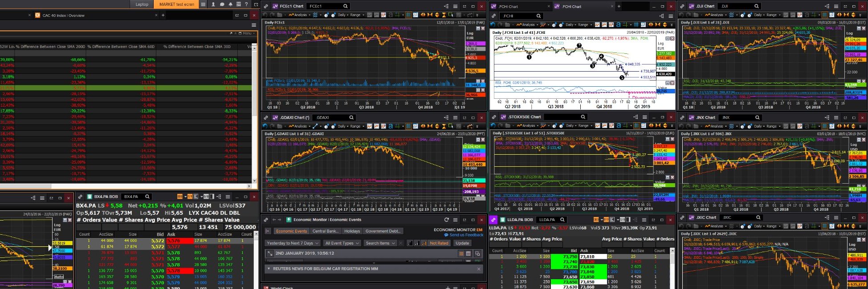Click the search magnifier in .GDAXI Chart

pyautogui.click(x=351, y=117)
